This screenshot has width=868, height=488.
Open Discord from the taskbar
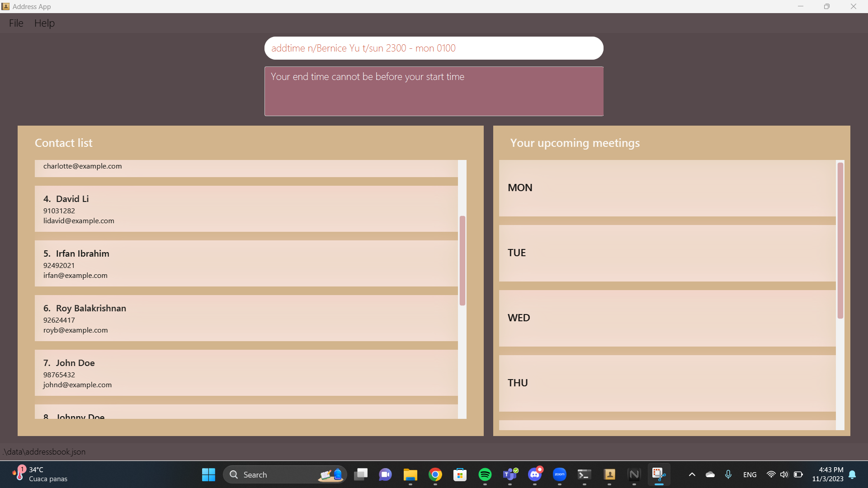click(535, 474)
